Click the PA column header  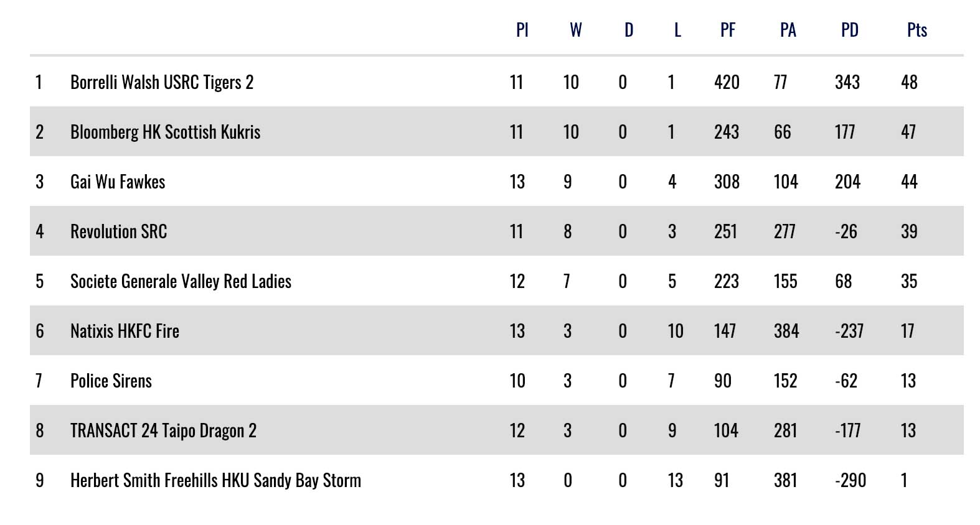tap(788, 30)
